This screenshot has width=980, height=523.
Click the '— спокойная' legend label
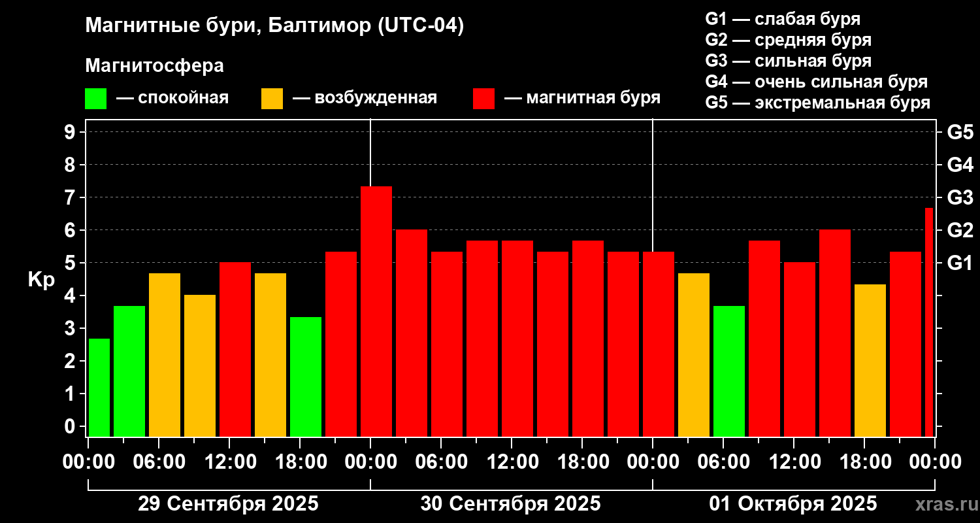point(172,98)
